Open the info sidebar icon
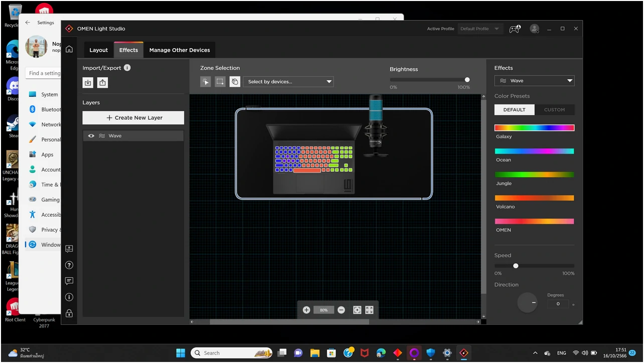This screenshot has height=363, width=644. coord(69,297)
